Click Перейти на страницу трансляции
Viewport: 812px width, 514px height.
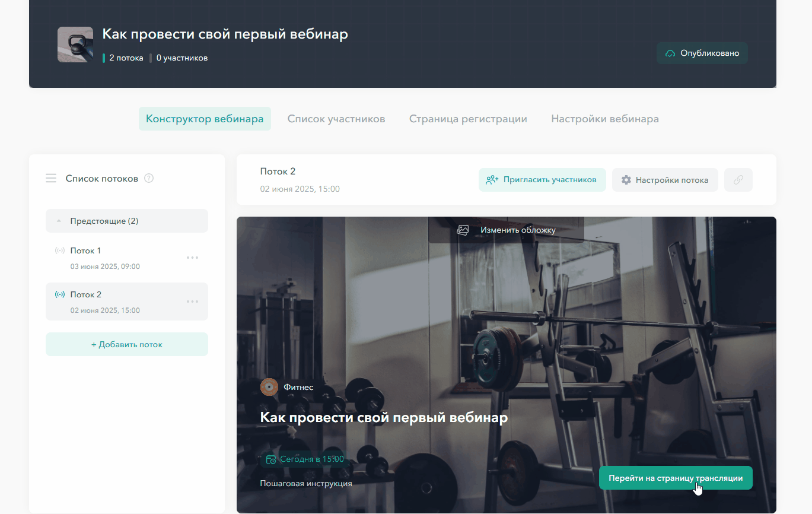676,478
